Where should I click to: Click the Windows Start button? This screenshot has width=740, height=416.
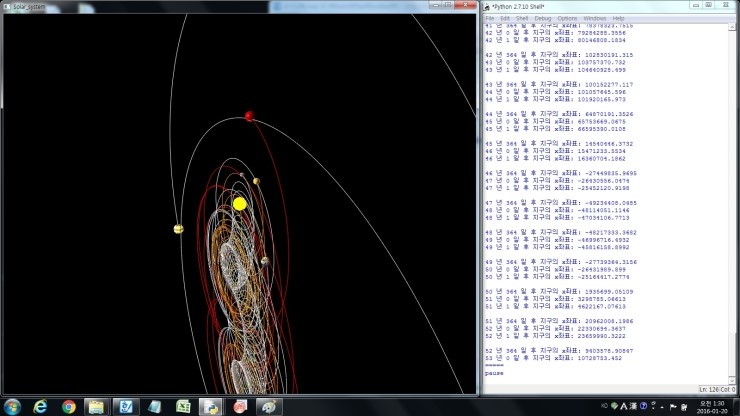(x=12, y=406)
